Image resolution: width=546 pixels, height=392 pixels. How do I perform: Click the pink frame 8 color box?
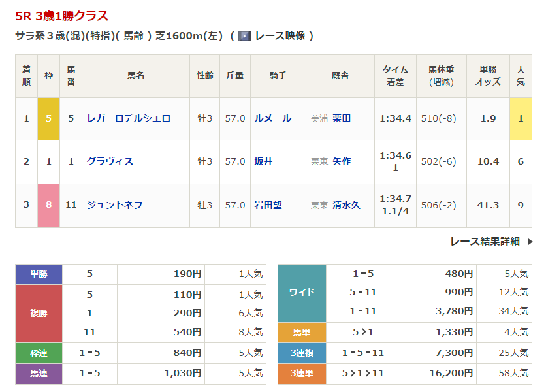pyautogui.click(x=48, y=205)
